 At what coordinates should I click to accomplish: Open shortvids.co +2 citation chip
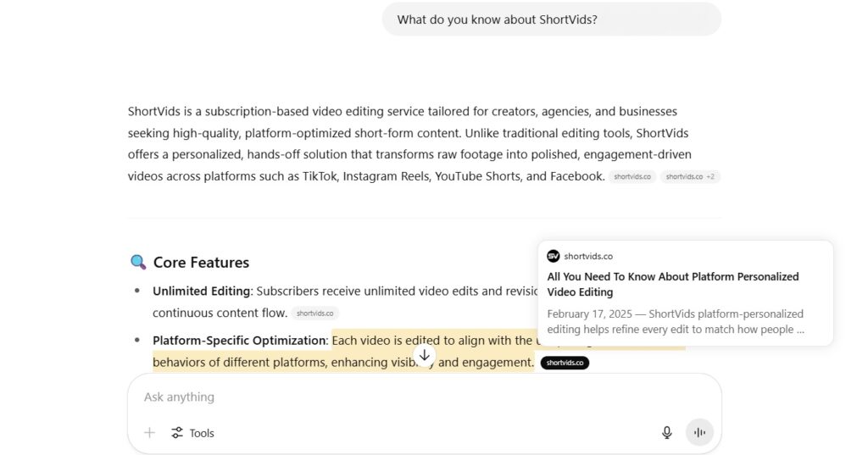[690, 176]
